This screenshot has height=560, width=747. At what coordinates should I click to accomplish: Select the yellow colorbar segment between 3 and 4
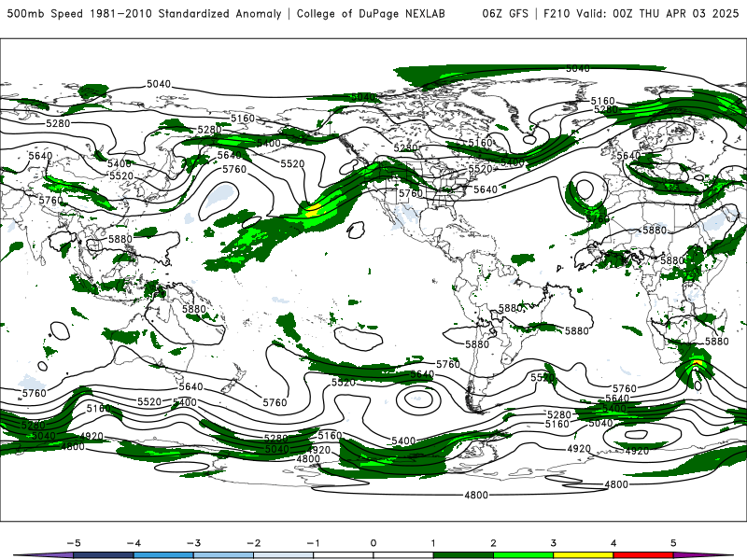[x=583, y=555]
